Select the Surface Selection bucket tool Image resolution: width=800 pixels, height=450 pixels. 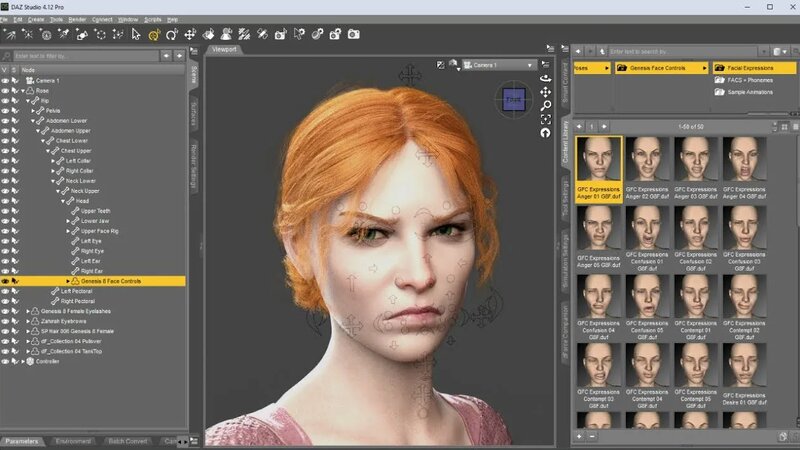(x=208, y=34)
